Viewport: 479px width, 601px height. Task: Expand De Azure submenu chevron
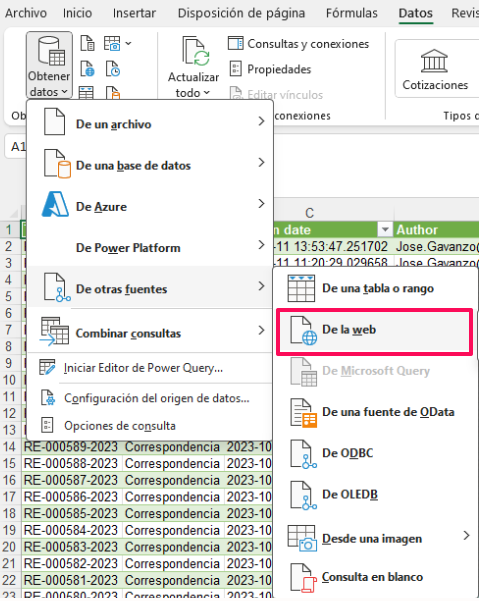click(261, 204)
